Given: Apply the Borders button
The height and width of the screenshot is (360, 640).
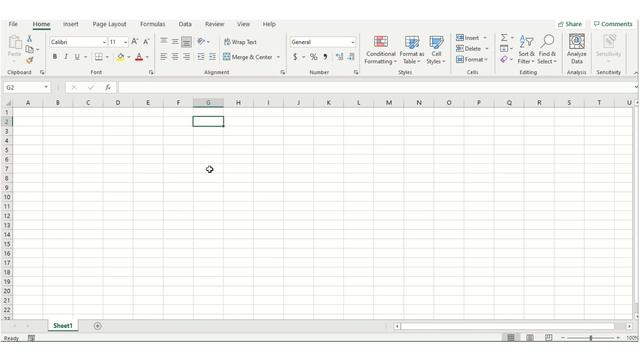Looking at the screenshot, I should [x=99, y=57].
